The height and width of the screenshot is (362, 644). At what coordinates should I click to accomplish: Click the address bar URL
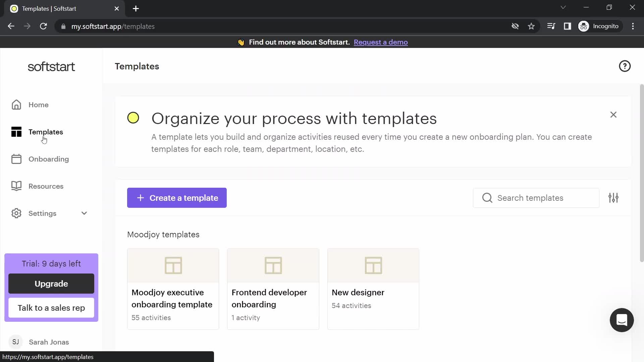coord(113,26)
